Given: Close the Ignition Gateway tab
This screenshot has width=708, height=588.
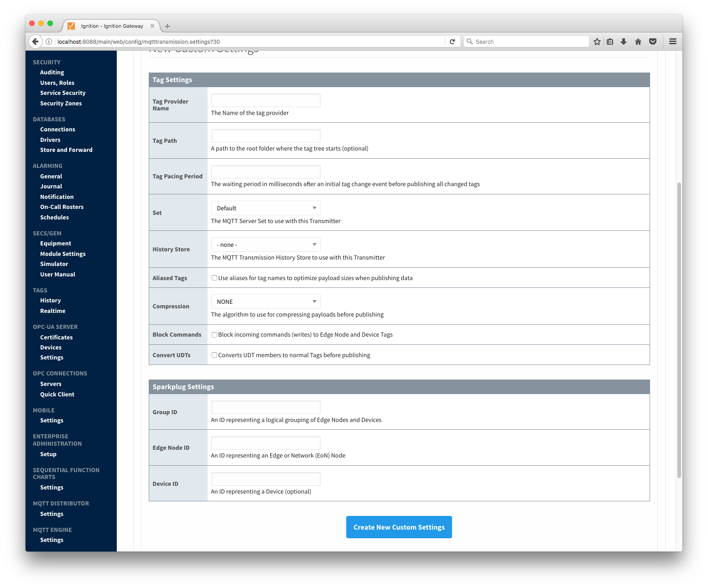Looking at the screenshot, I should coord(152,26).
